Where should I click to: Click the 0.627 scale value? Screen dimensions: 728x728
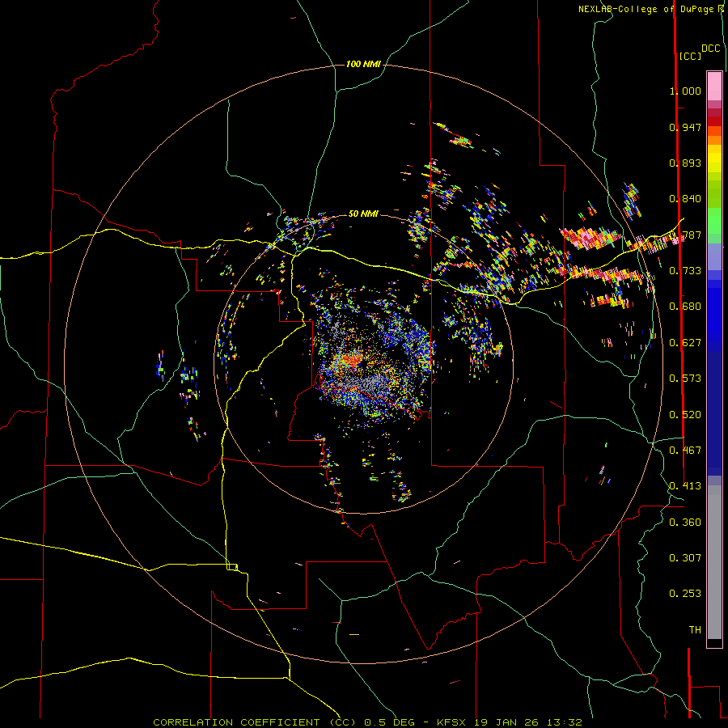(685, 343)
